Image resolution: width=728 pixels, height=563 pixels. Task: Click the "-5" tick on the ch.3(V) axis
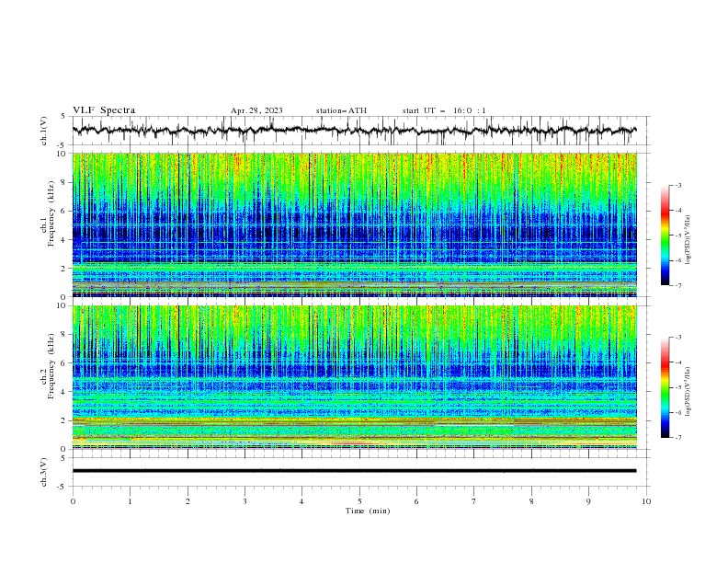(x=62, y=487)
